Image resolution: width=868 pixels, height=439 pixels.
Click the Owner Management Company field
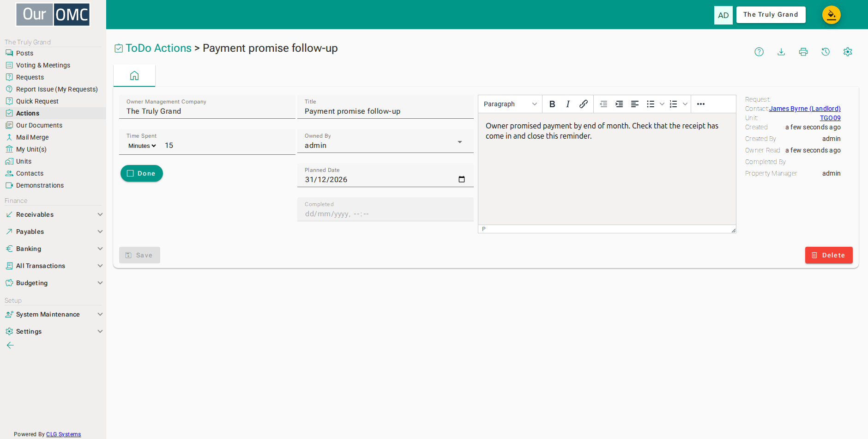(207, 107)
